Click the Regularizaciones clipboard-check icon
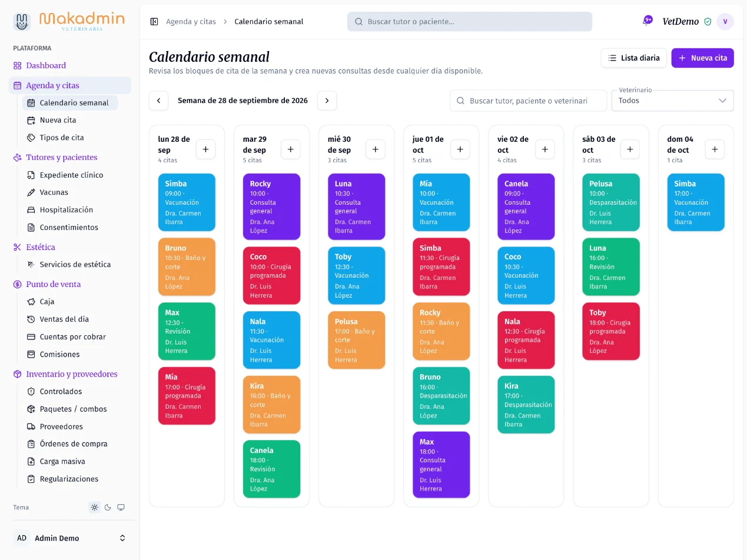The height and width of the screenshot is (560, 747). pyautogui.click(x=31, y=479)
